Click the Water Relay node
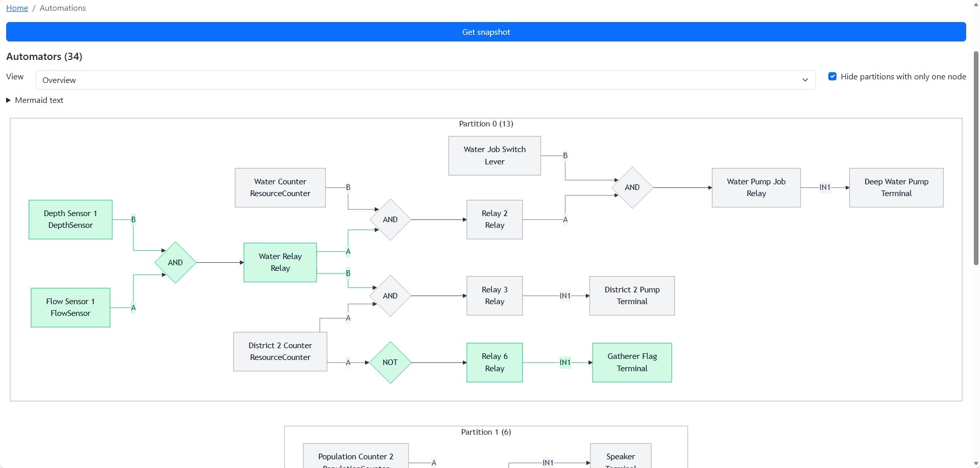Image resolution: width=980 pixels, height=468 pixels. coord(280,263)
